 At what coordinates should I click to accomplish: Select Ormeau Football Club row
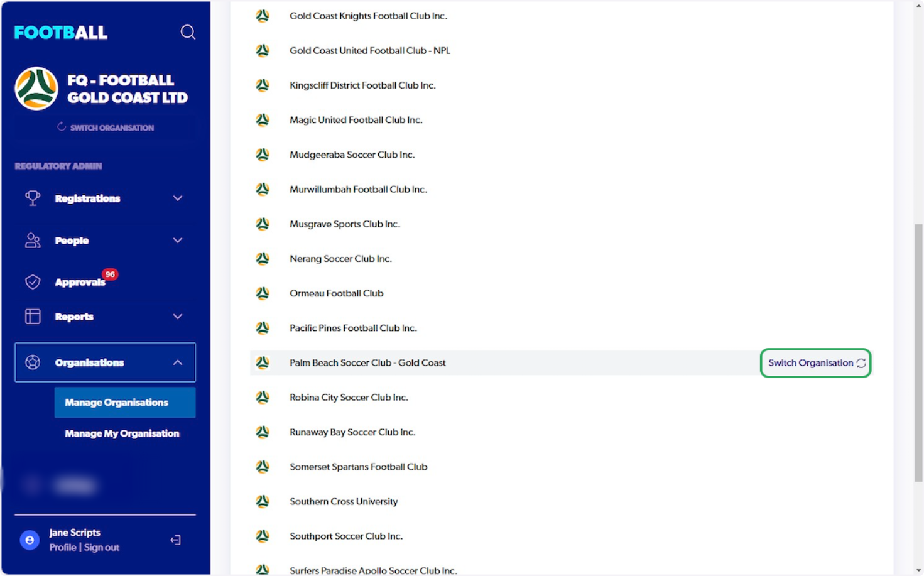tap(561, 293)
